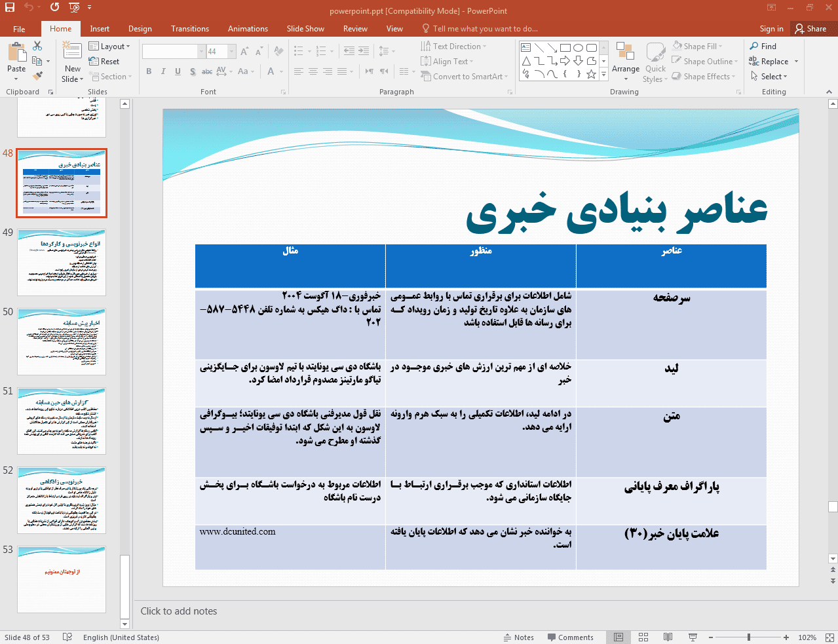Open the Slide Show tab
Viewport: 838px width, 644px height.
[305, 29]
